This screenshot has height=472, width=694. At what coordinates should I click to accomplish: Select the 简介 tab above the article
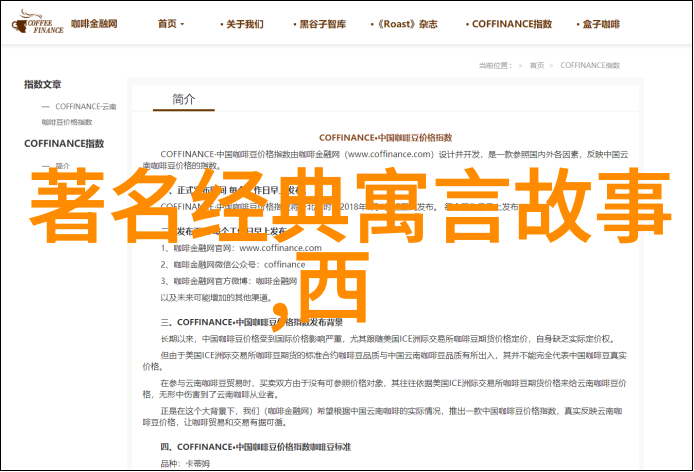[x=184, y=99]
